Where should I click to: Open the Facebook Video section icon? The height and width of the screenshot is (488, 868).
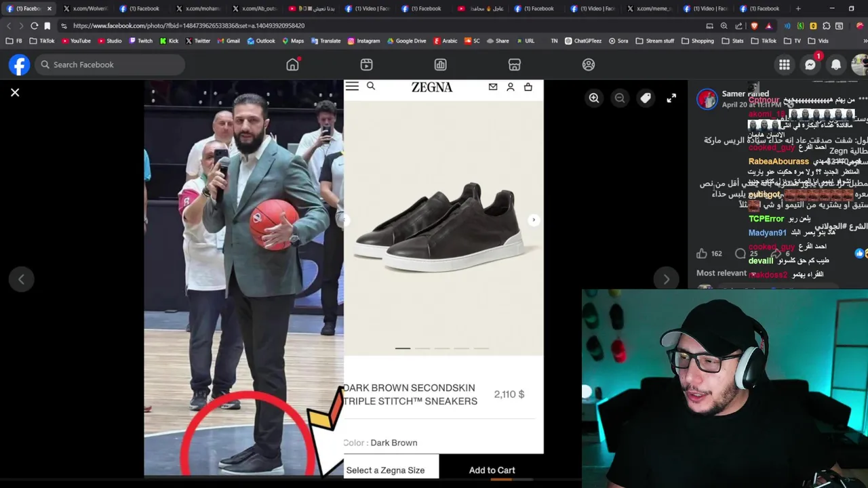(366, 64)
